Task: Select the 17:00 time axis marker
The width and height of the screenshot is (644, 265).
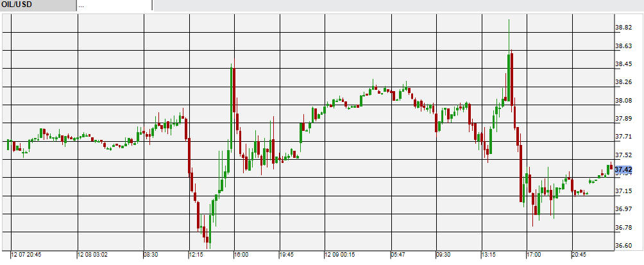Action: (533, 255)
